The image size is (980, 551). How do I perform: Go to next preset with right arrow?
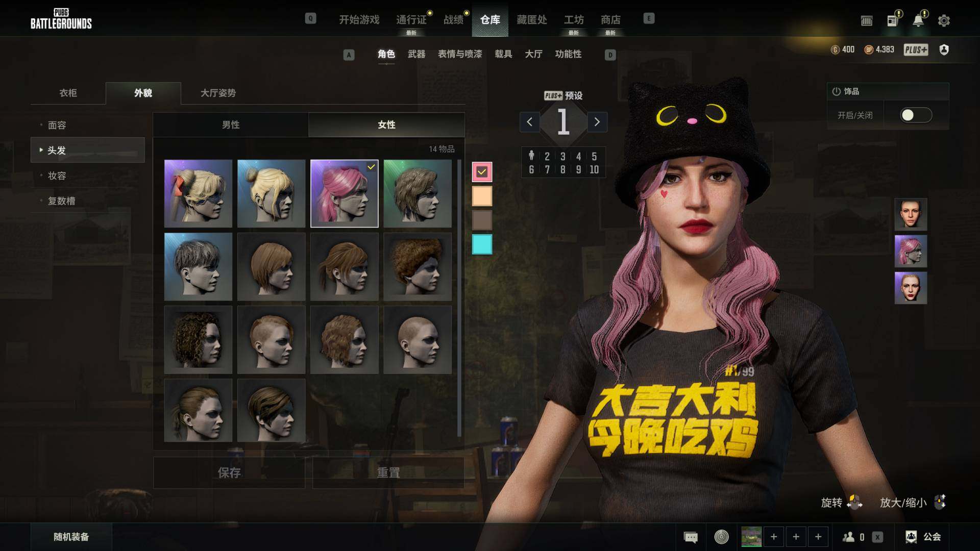(597, 122)
